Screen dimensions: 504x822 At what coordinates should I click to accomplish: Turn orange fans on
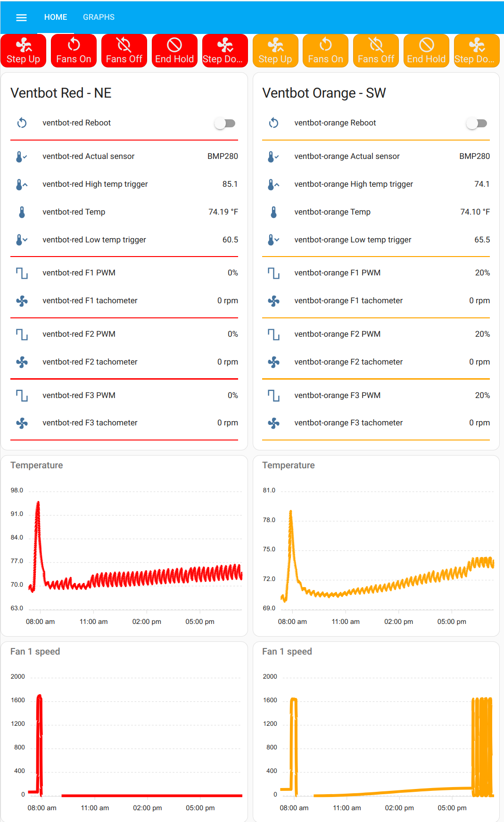[325, 51]
